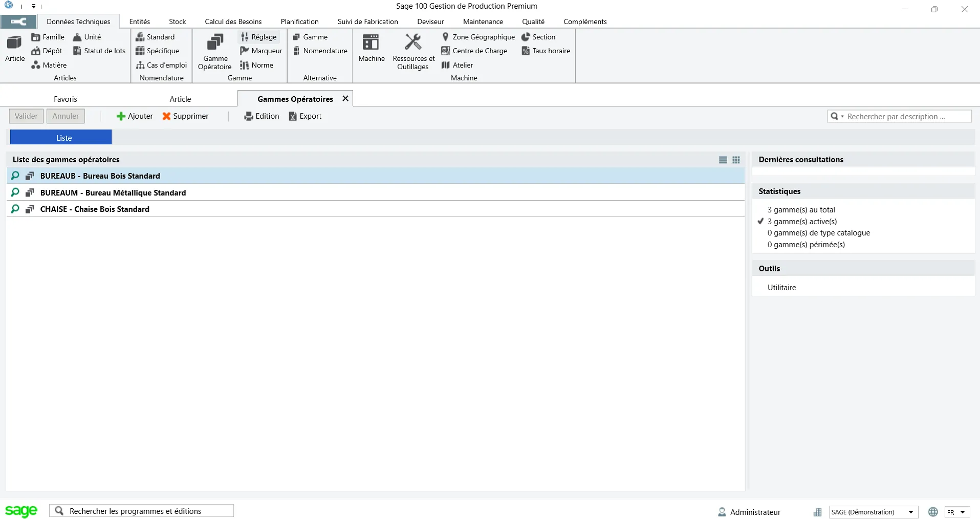
Task: Open the Machine ribbon button
Action: point(372,48)
